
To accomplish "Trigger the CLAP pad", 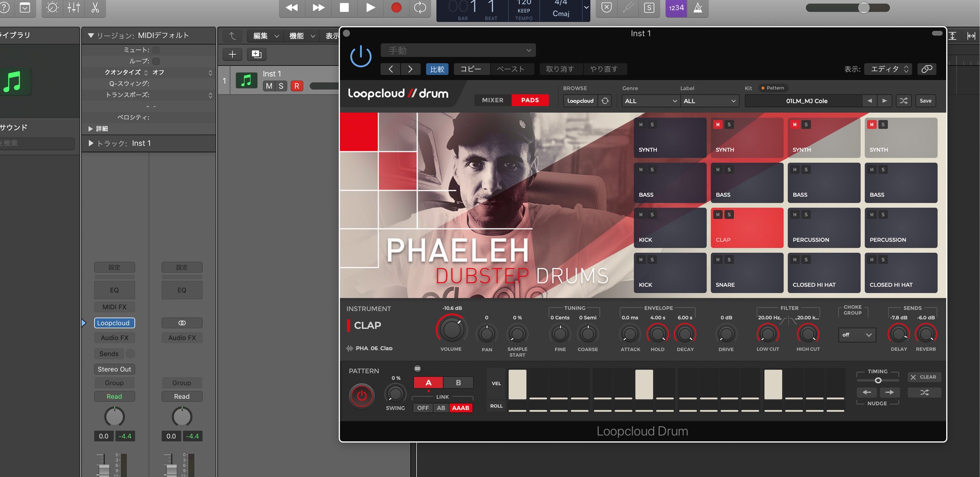I will point(747,227).
